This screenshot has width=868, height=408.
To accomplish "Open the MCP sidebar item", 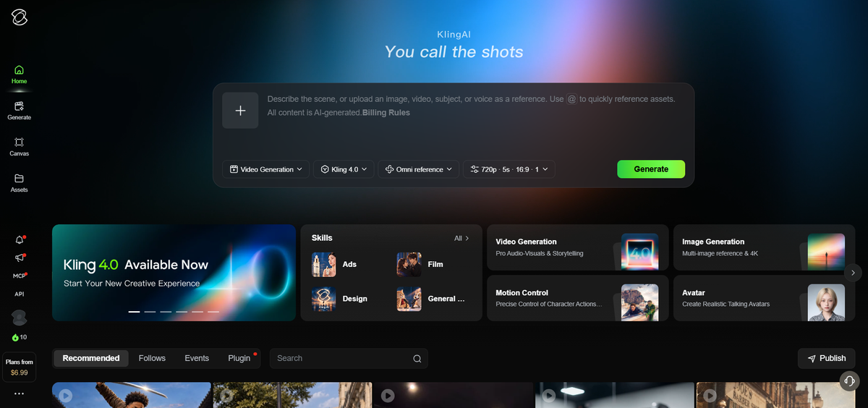I will (19, 276).
